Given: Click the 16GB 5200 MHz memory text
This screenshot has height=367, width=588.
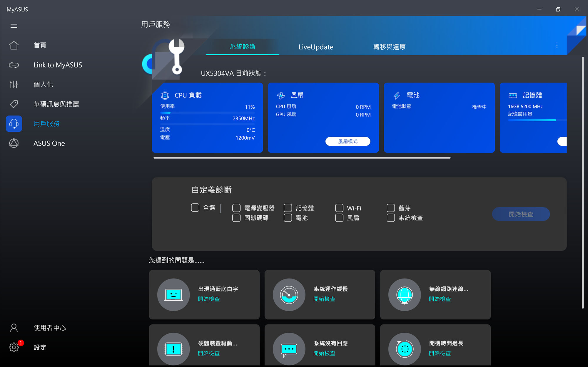Looking at the screenshot, I should click(525, 106).
